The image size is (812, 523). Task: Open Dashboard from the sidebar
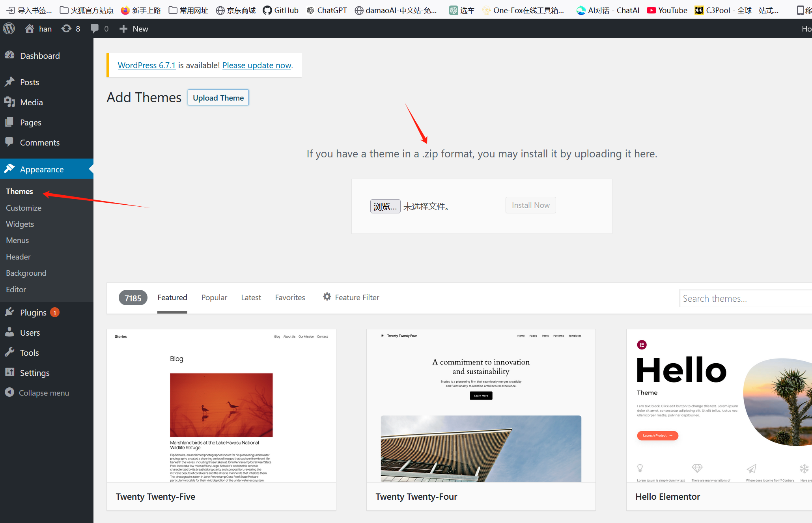[x=40, y=56]
